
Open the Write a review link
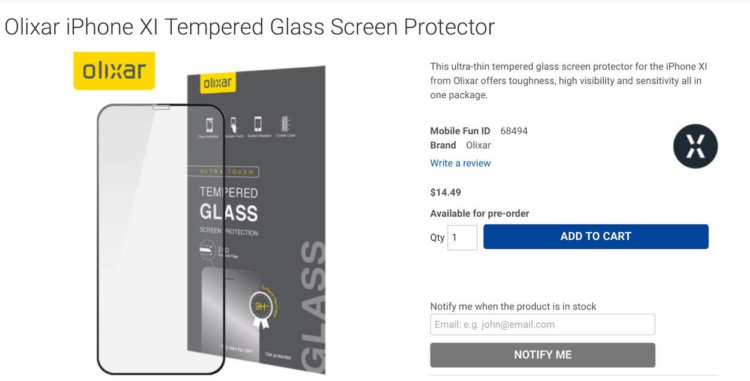pos(460,163)
